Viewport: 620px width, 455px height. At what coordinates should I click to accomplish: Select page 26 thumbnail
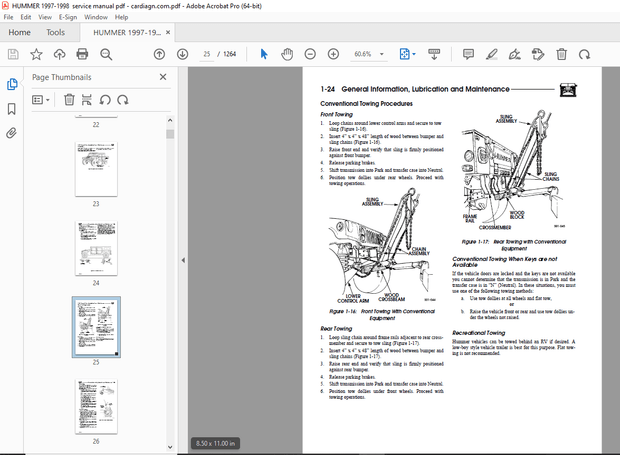tap(96, 406)
